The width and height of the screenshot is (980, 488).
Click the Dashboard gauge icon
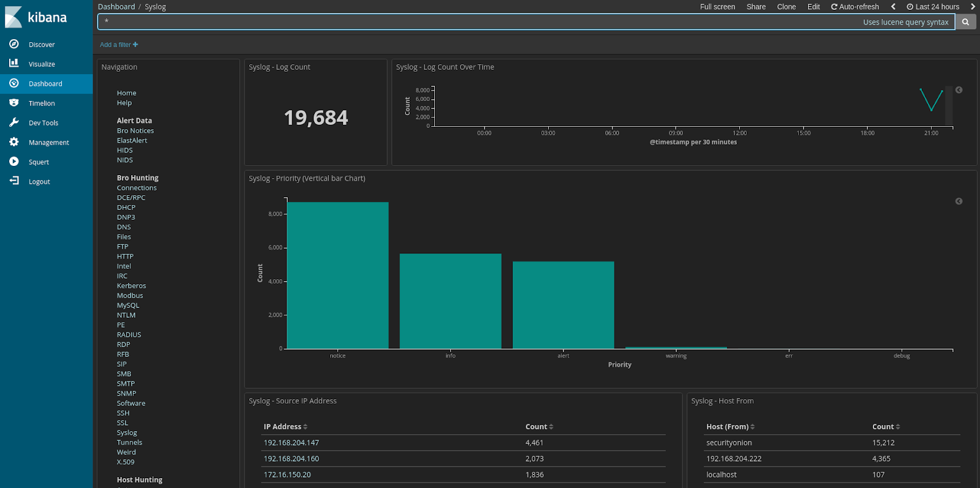[14, 83]
